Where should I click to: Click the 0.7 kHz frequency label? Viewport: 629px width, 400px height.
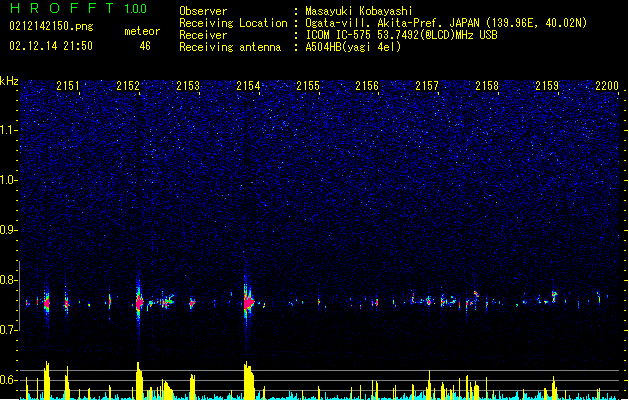coord(8,330)
